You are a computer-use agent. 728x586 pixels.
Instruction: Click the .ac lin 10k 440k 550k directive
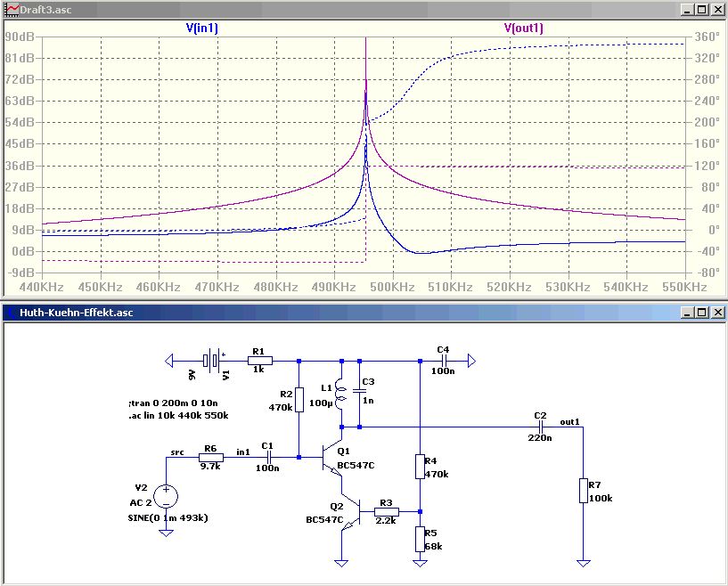(x=178, y=416)
